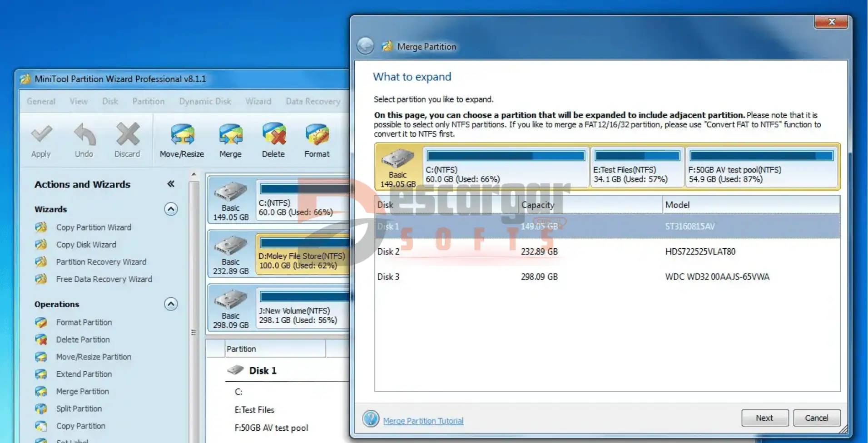
Task: Click the Undo arrow icon
Action: click(84, 135)
